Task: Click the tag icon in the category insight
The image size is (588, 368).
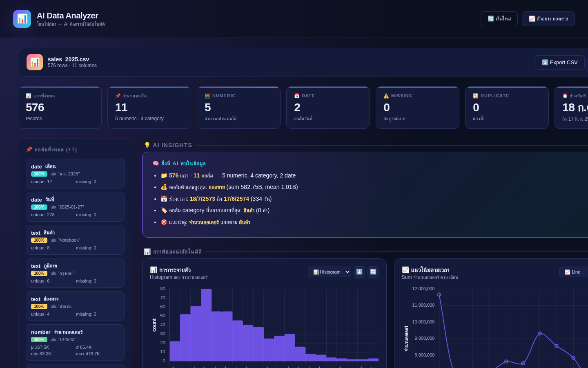Action: [x=164, y=210]
